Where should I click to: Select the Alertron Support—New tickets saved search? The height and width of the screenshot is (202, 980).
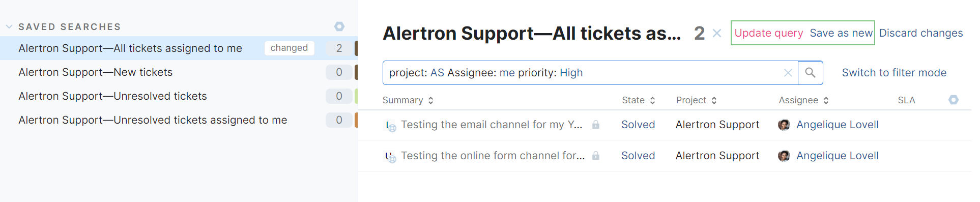click(96, 72)
